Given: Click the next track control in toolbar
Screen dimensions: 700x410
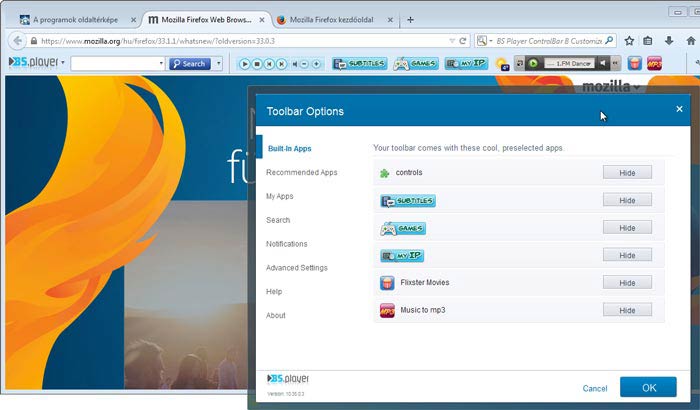Looking at the screenshot, I should (x=281, y=64).
